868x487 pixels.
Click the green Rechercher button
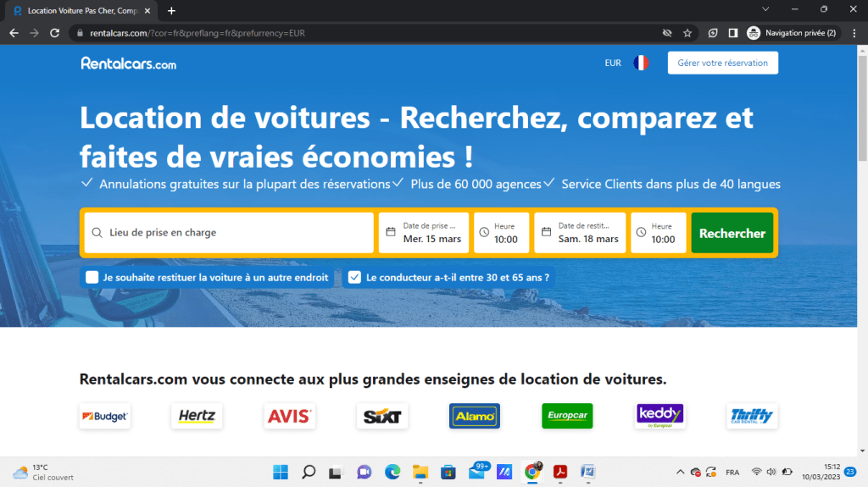[x=732, y=233]
